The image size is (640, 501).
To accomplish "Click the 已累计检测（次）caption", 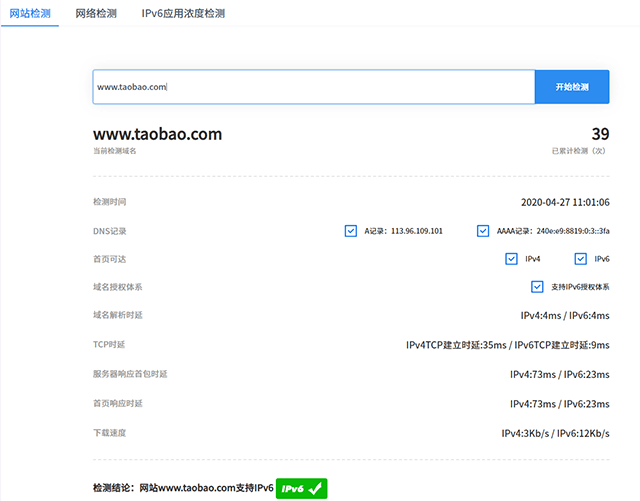I will 579,151.
